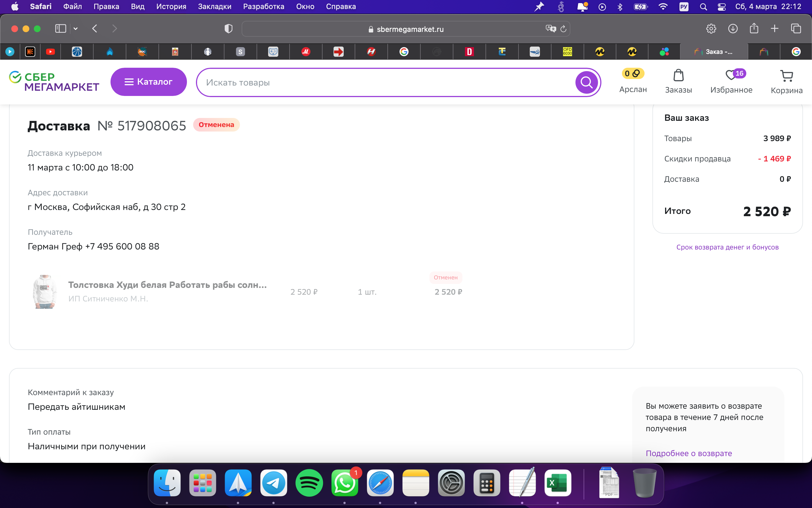Click the Bluetooth icon in the menu bar
This screenshot has width=812, height=508.
[x=620, y=7]
